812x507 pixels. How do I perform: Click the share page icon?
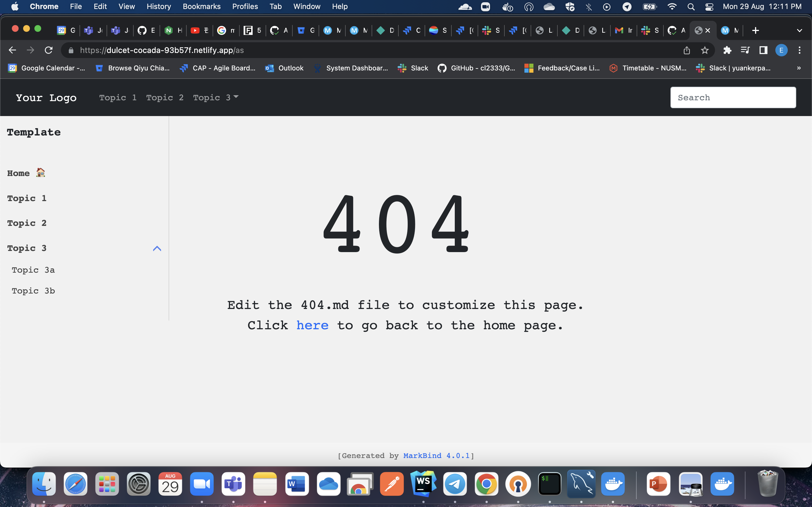point(687,50)
